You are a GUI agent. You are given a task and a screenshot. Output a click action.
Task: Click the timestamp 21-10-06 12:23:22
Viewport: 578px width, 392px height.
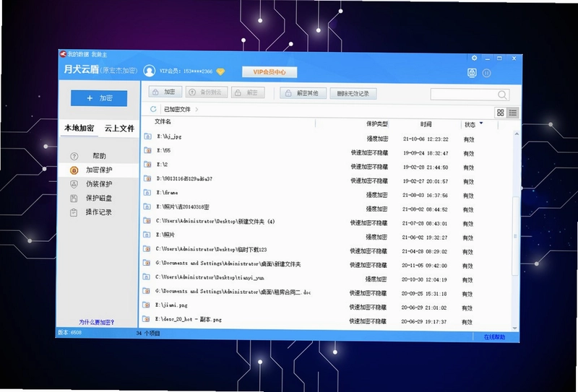(x=426, y=139)
